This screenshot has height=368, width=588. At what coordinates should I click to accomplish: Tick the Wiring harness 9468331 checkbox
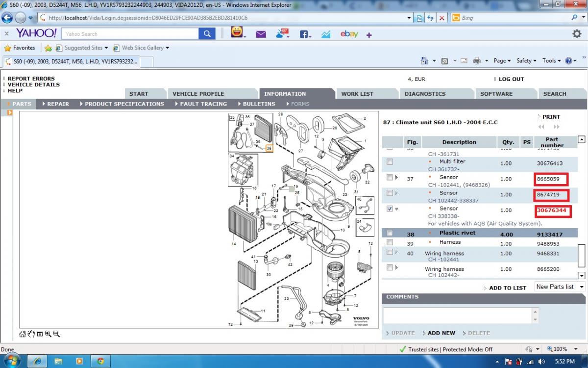tap(390, 252)
